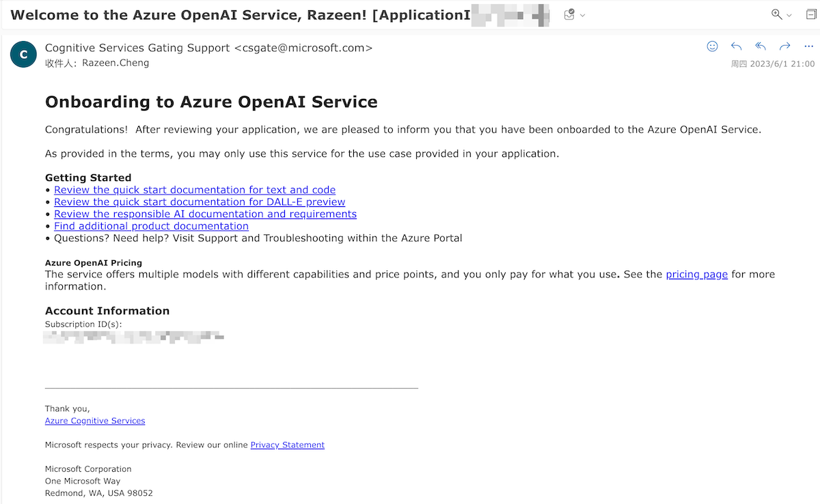Screen dimensions: 820x504
Task: Click the Redmond, WA, USA 98052 line
Action: pos(99,493)
